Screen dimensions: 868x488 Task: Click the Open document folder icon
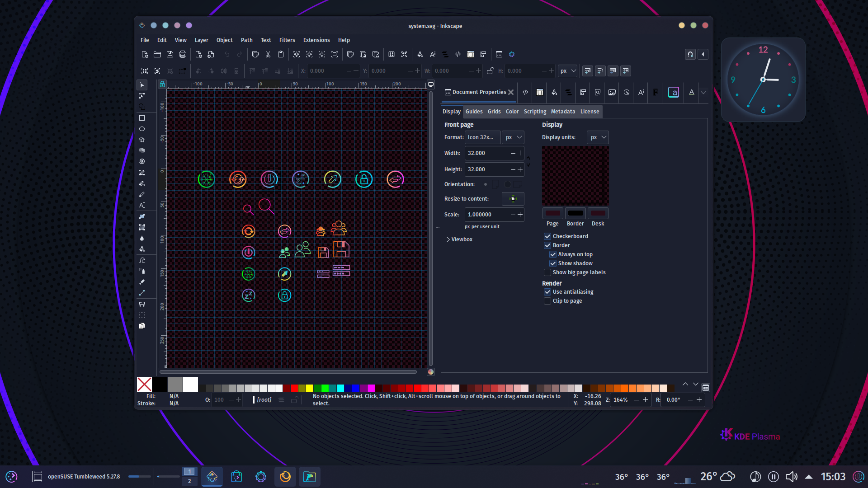(157, 54)
